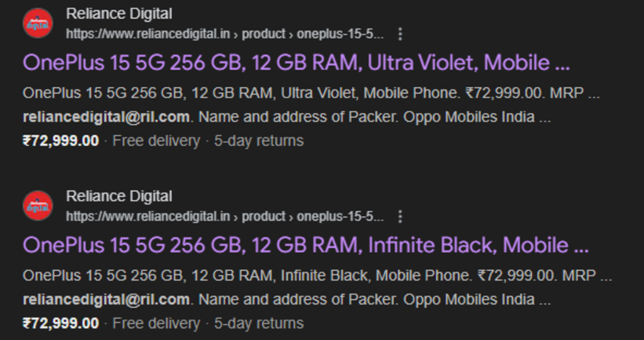The height and width of the screenshot is (340, 644).
Task: Open the OnePlus 15 Ultra Violet title link
Action: point(297,62)
